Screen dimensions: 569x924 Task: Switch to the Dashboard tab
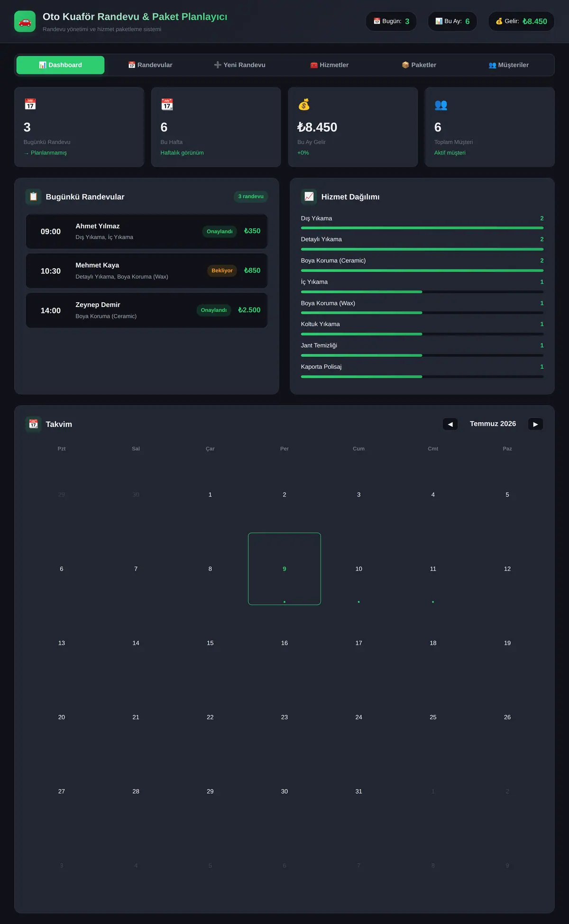[x=60, y=65]
